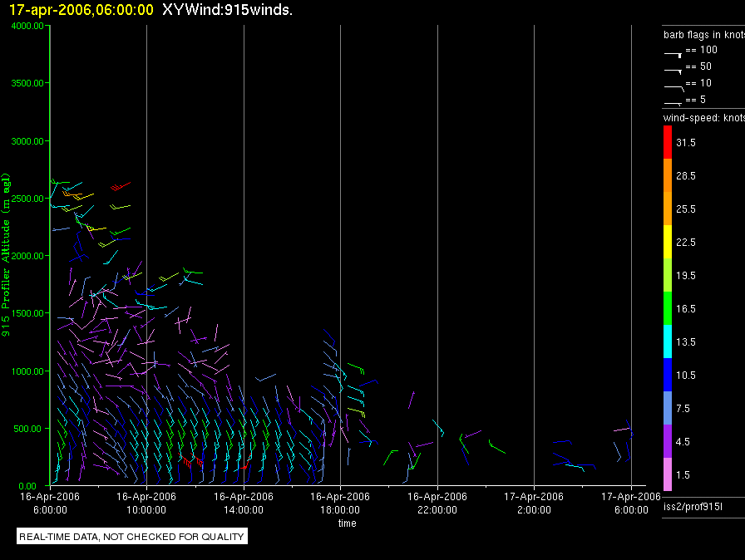The image size is (745, 560).
Task: Click the 16.5 wind-speed scale value
Action: (x=686, y=309)
